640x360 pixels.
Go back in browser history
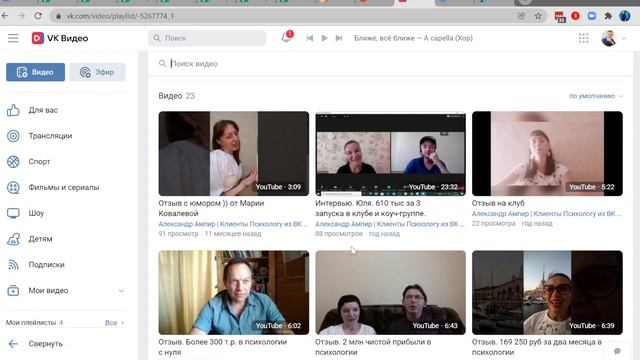click(x=5, y=16)
